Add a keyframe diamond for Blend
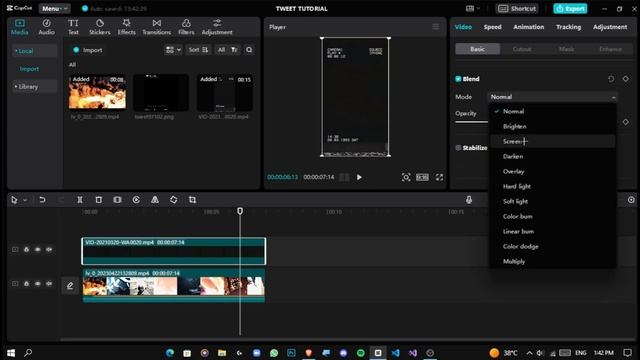This screenshot has width=640, height=360. [626, 79]
